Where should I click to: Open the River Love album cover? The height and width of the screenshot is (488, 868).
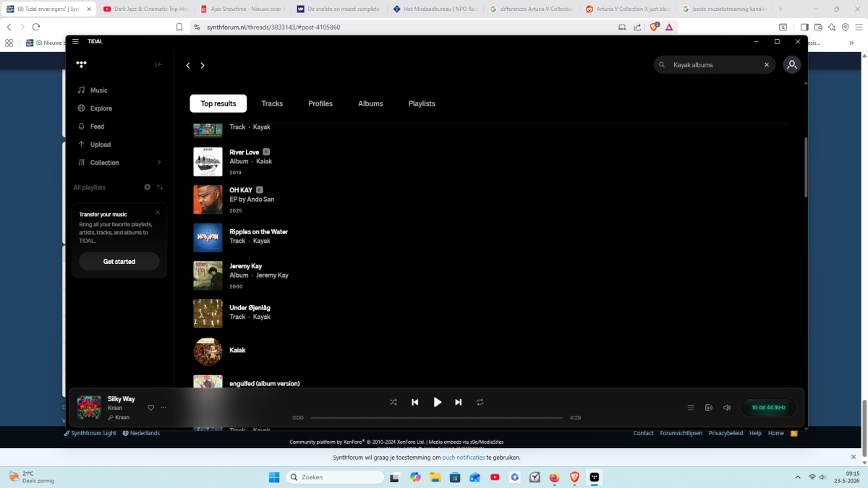208,162
